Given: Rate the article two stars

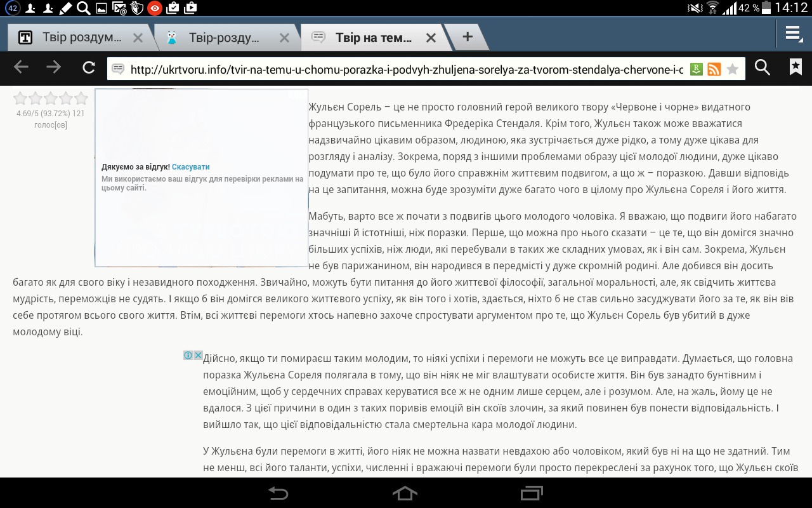Looking at the screenshot, I should 36,98.
